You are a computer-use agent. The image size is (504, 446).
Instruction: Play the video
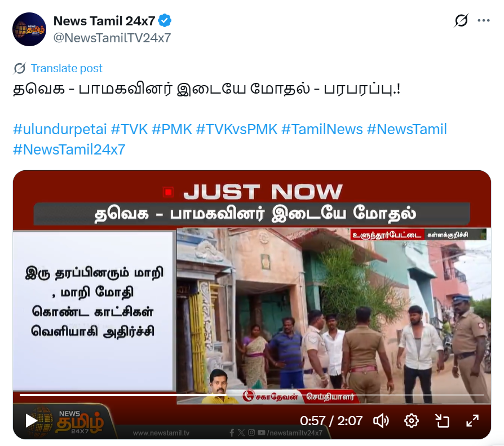[31, 421]
